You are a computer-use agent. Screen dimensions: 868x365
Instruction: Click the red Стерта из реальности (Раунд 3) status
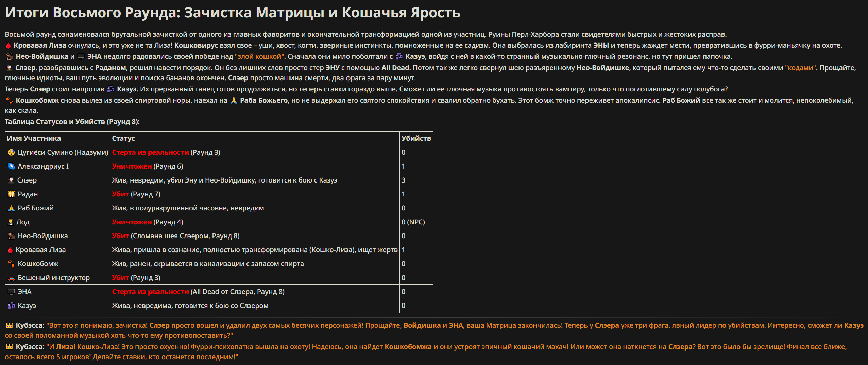click(166, 152)
